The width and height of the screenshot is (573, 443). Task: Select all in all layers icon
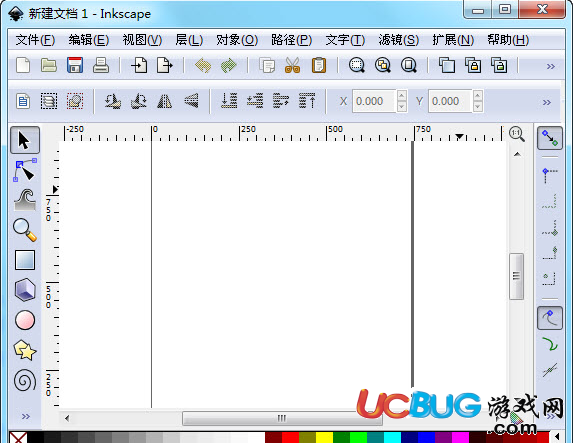point(49,101)
